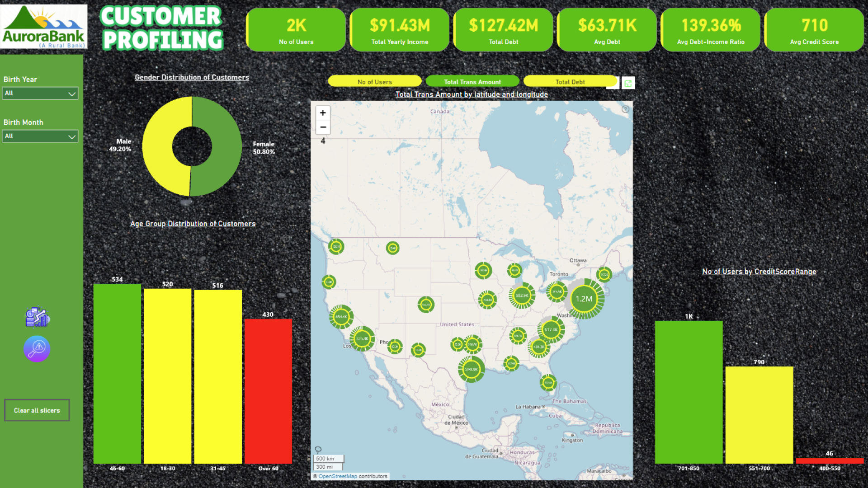Image resolution: width=868 pixels, height=488 pixels.
Task: Select the red Over 60 age bar
Action: point(268,391)
